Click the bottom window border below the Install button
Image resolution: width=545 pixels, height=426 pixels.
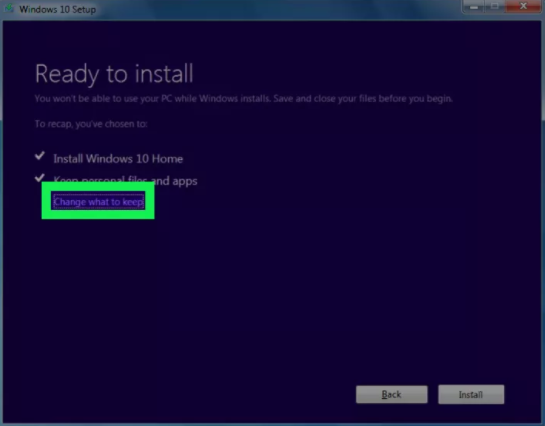(471, 425)
